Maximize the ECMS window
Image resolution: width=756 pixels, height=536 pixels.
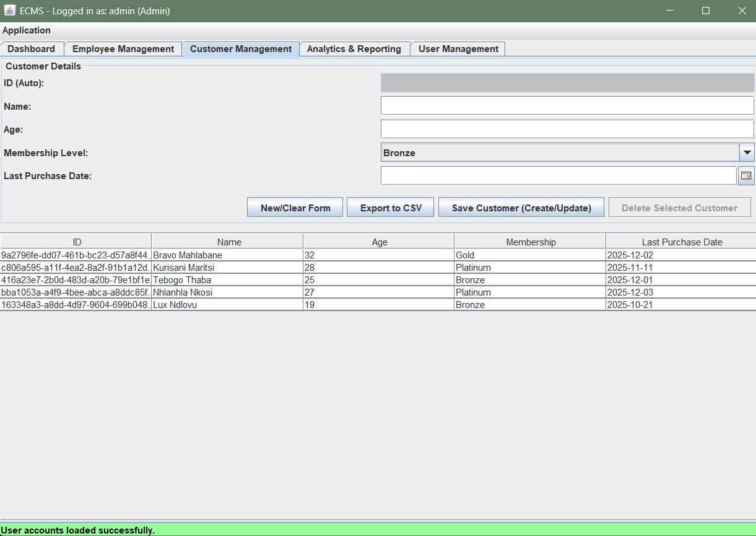click(705, 11)
